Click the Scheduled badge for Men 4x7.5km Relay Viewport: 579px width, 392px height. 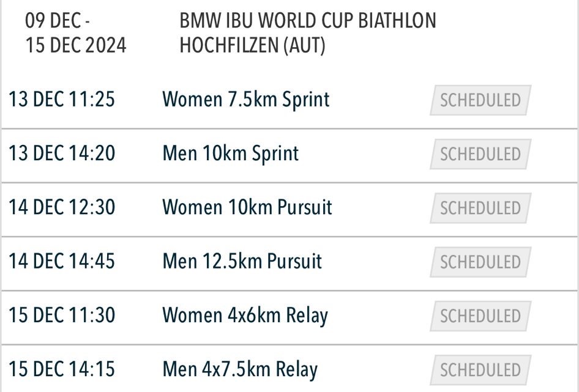point(480,369)
